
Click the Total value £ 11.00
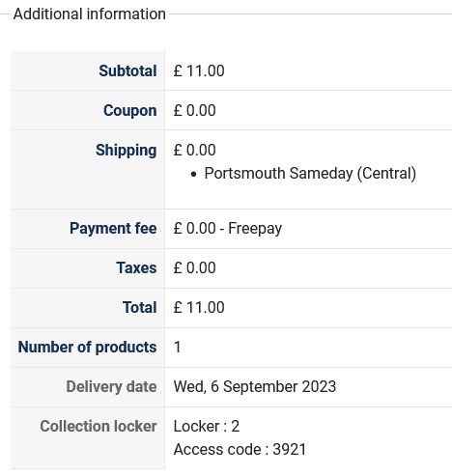pos(199,307)
